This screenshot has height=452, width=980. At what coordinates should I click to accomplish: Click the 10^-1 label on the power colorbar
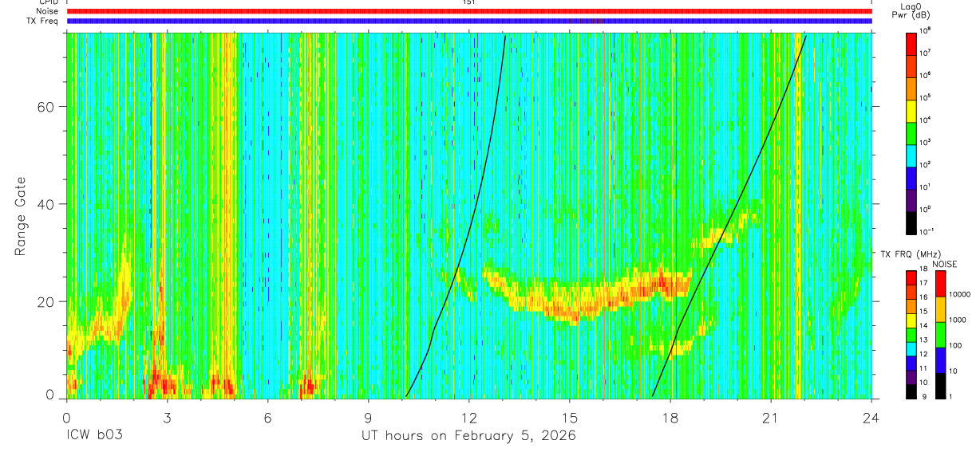pyautogui.click(x=926, y=231)
